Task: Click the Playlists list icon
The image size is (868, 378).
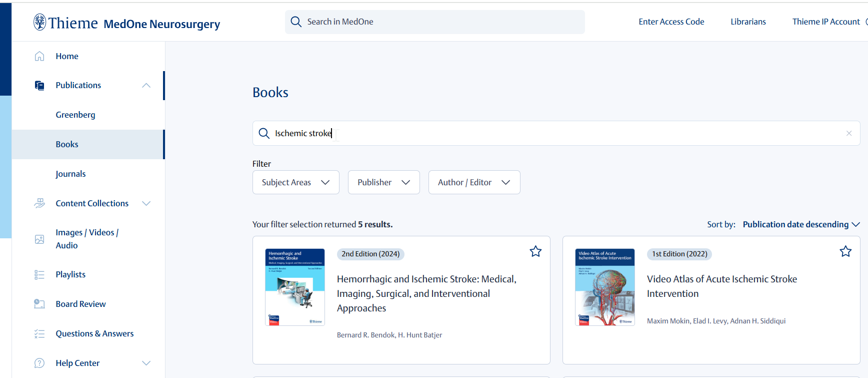Action: [39, 275]
